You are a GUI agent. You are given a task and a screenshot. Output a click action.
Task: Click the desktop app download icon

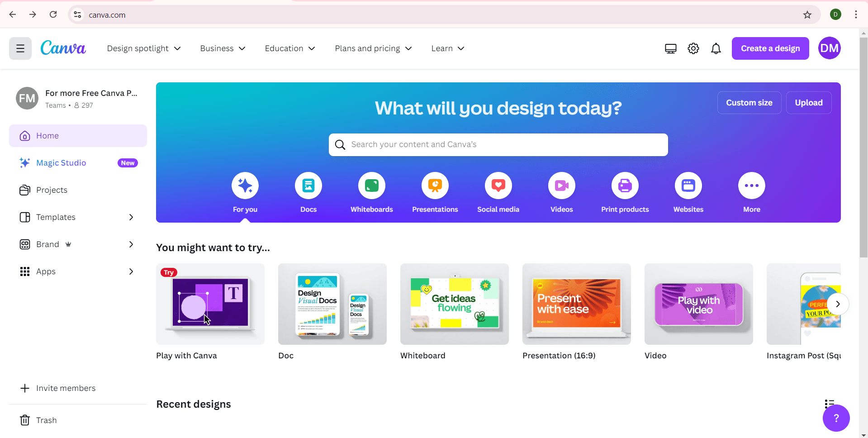pos(670,48)
